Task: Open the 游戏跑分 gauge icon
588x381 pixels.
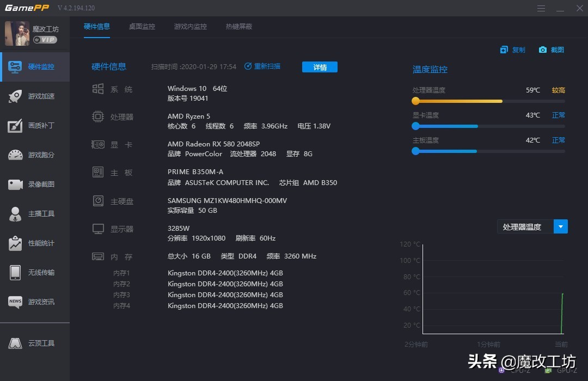Action: click(15, 155)
